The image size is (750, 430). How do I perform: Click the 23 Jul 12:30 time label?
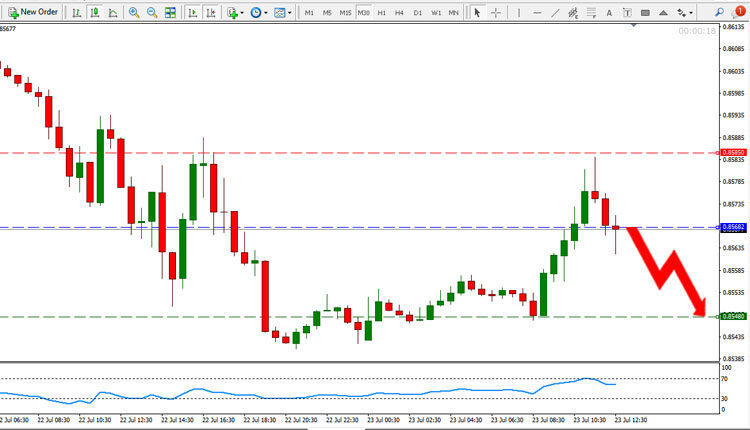tap(631, 420)
